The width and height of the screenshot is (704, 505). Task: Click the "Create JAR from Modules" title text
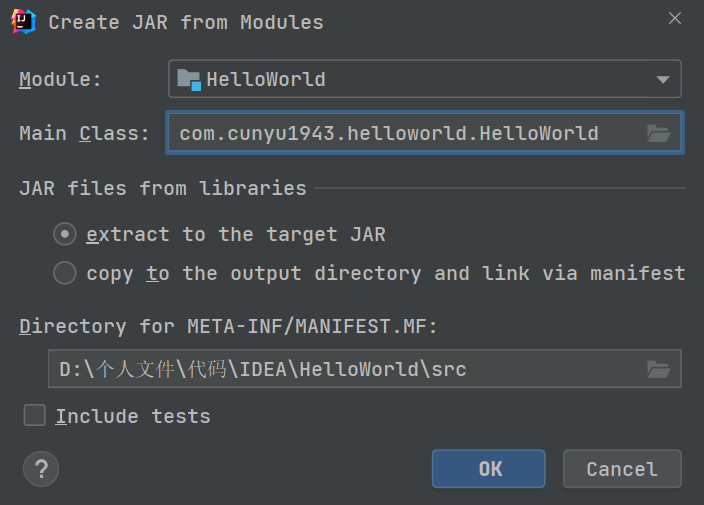(186, 22)
